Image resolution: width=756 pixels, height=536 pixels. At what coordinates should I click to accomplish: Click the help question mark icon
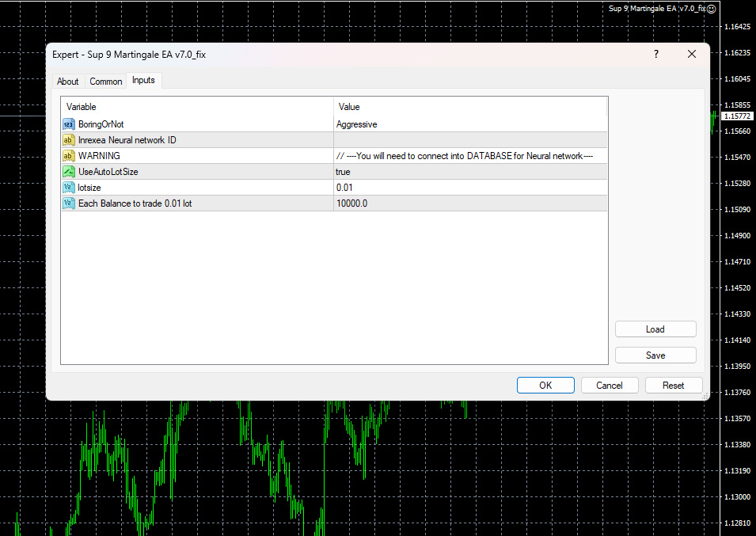pyautogui.click(x=655, y=54)
